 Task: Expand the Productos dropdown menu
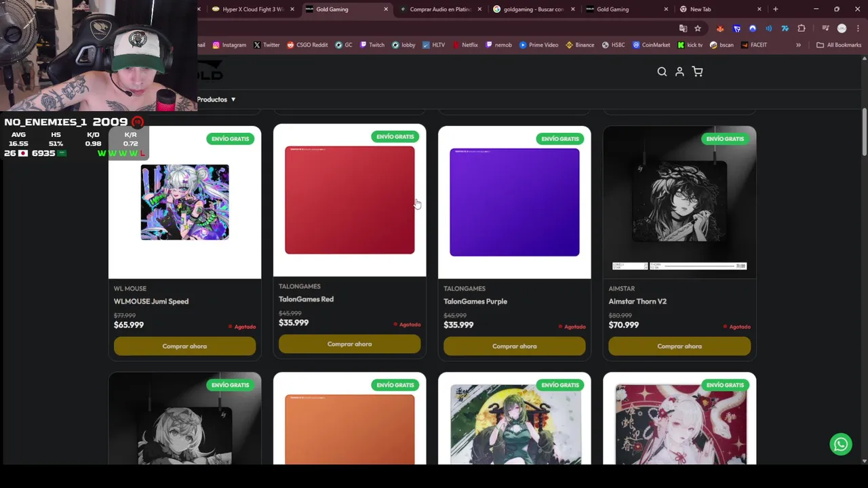click(216, 100)
